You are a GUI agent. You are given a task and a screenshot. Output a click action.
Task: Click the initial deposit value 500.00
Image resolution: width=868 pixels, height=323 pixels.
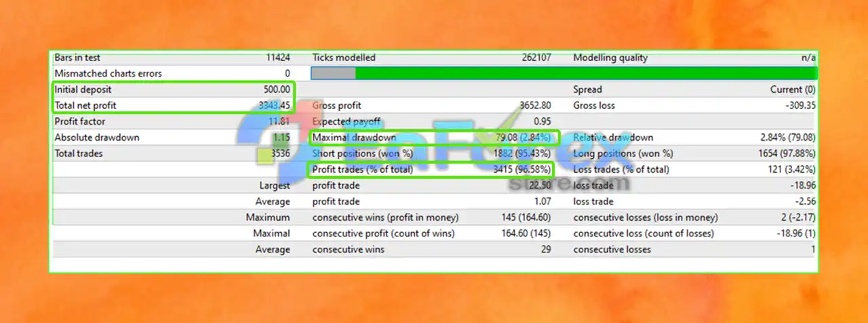tap(277, 89)
